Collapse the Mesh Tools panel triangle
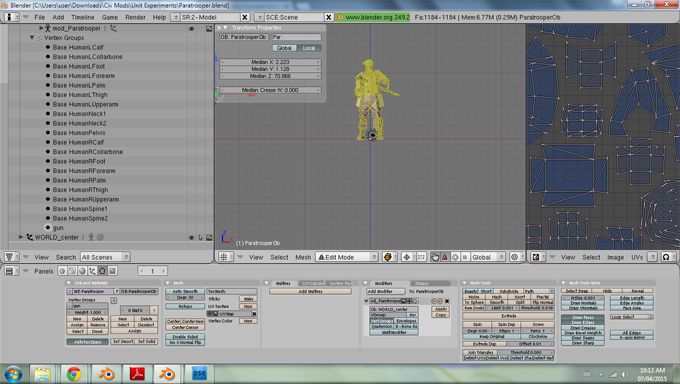 (464, 283)
